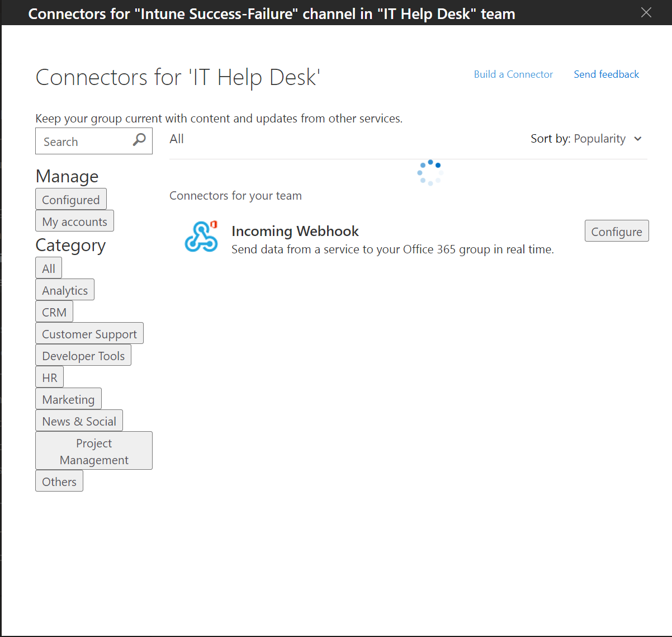Viewport: 672px width, 637px height.
Task: Click inside the Search input field
Action: coord(84,141)
